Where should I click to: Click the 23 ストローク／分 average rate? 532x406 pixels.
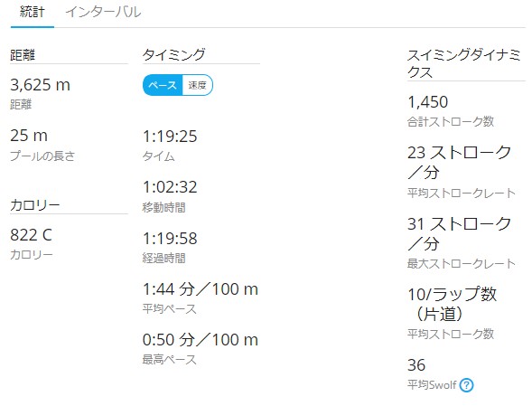coord(460,162)
